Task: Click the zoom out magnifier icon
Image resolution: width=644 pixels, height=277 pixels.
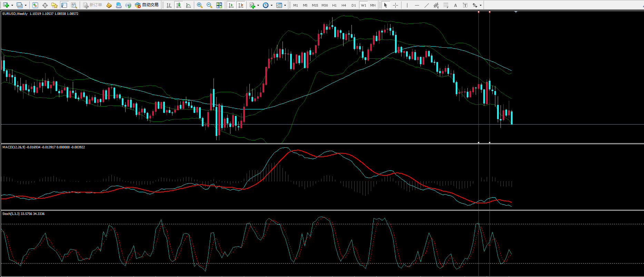Action: 209,5
